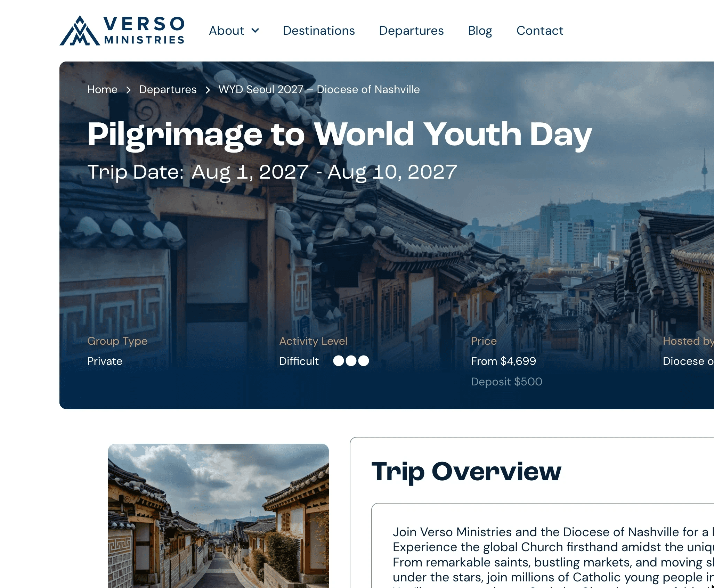This screenshot has width=714, height=588.
Task: Go to the Destinations page
Action: (x=319, y=31)
